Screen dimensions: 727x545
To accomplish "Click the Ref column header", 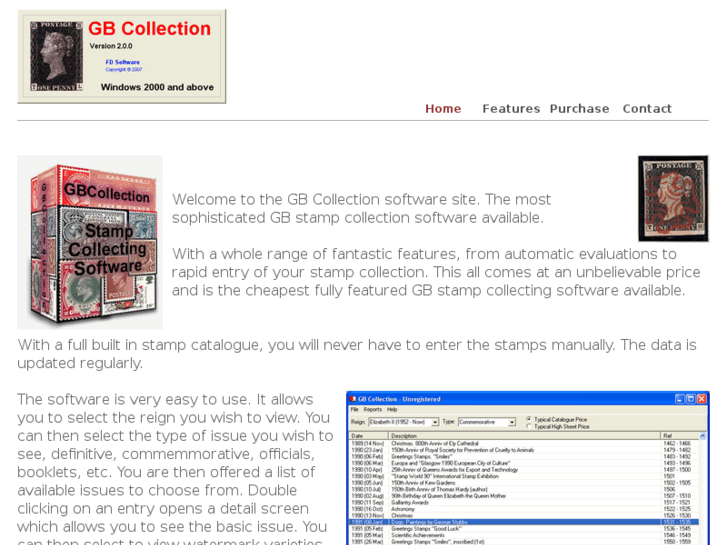I will (x=680, y=436).
